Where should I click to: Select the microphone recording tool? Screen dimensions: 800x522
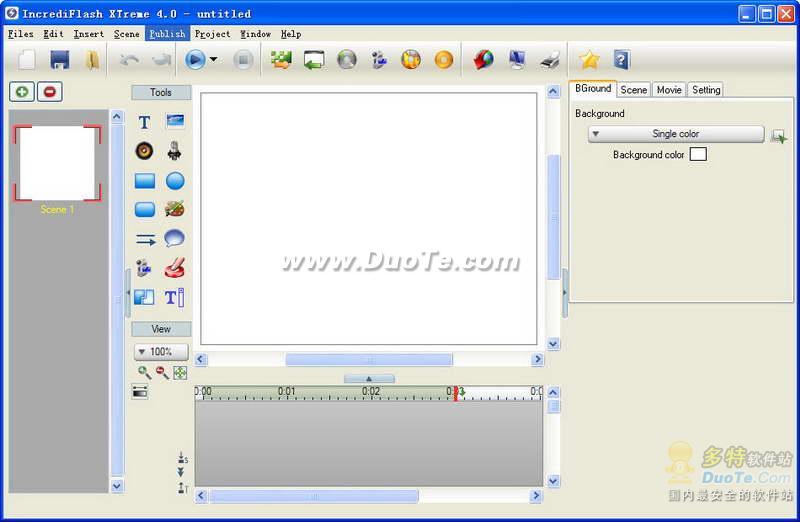pyautogui.click(x=174, y=151)
